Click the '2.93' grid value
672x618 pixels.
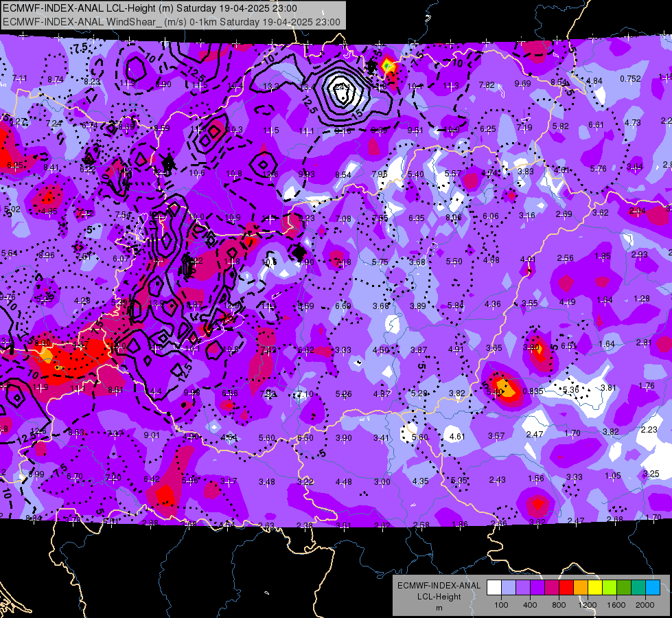(x=640, y=255)
